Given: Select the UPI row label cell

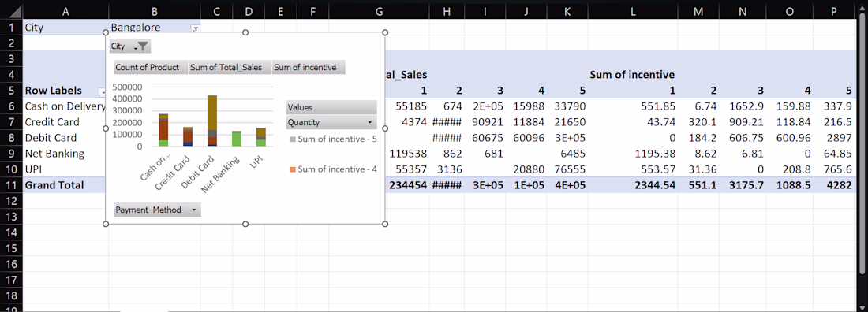Looking at the screenshot, I should [65, 169].
